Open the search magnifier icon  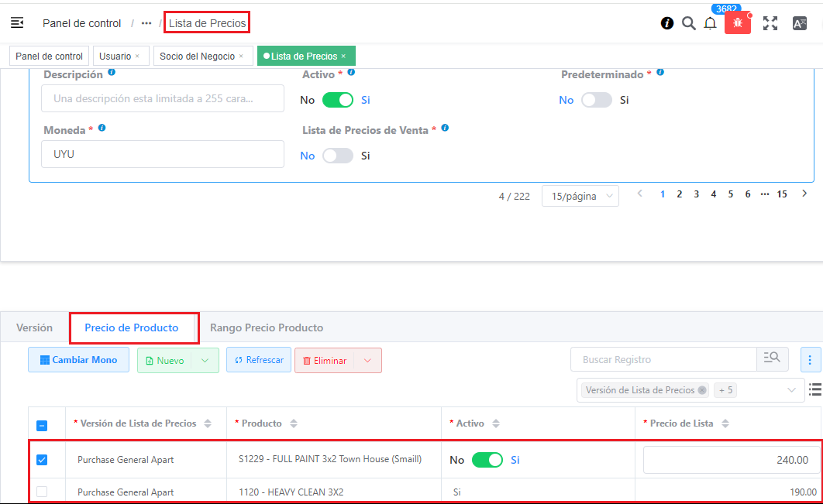point(688,23)
